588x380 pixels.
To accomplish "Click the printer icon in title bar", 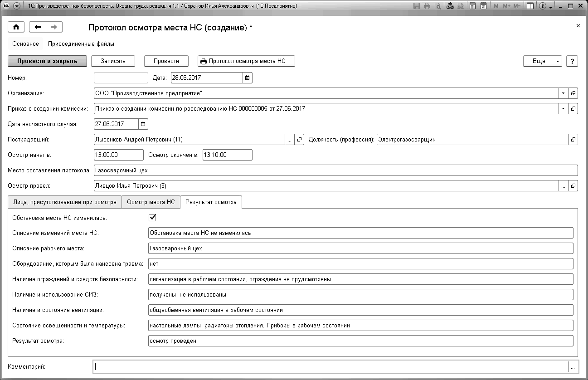I will (x=427, y=6).
